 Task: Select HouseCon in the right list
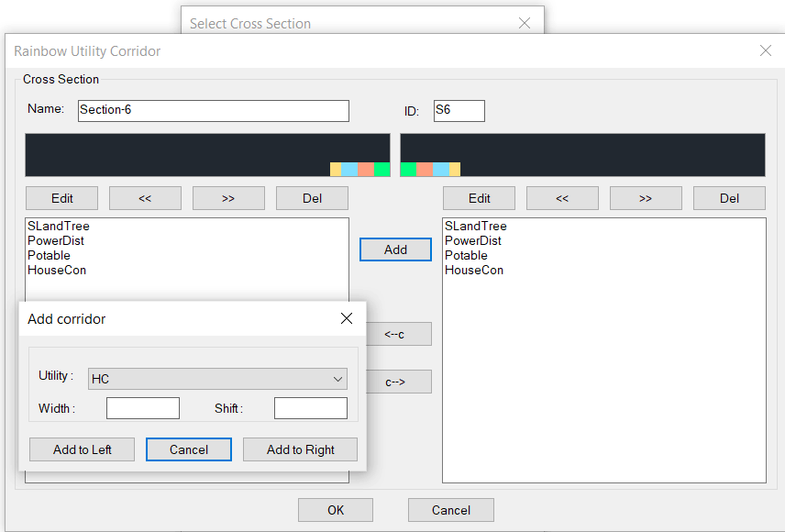tap(474, 270)
